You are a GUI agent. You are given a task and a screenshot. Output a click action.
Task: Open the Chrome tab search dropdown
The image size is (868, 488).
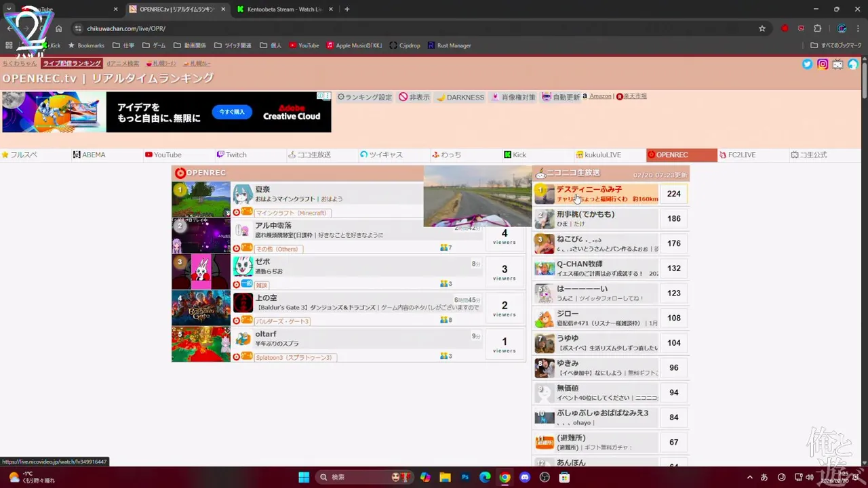[x=9, y=9]
